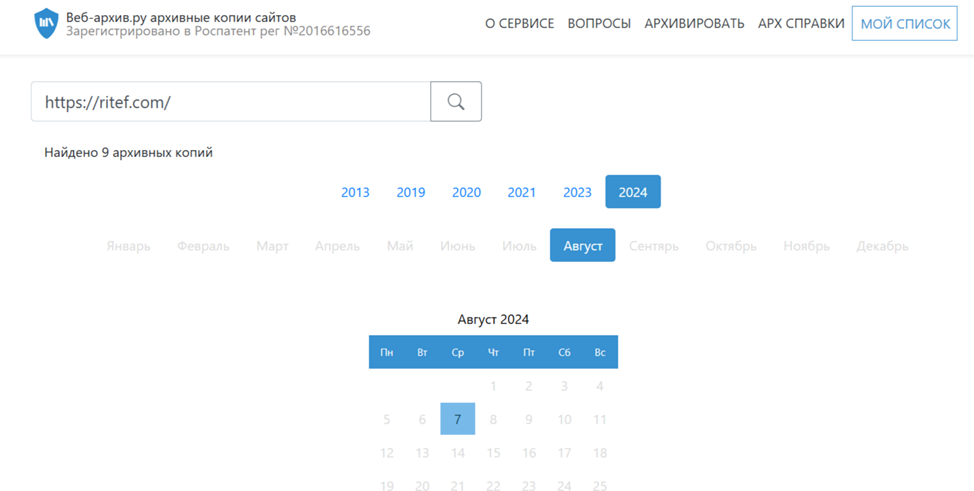
Task: Select the Сентябрь month option
Action: [x=654, y=246]
